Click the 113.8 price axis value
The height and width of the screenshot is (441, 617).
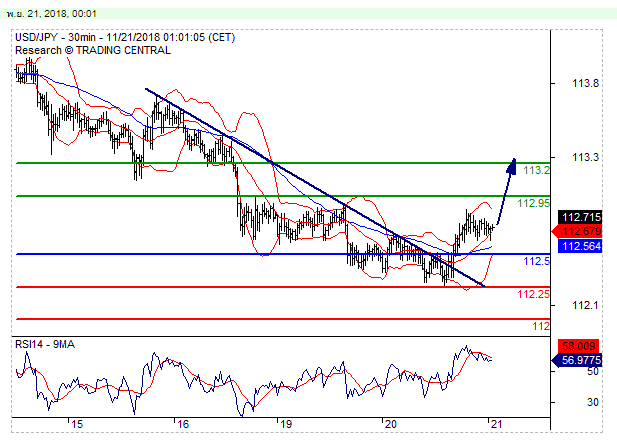click(x=578, y=84)
